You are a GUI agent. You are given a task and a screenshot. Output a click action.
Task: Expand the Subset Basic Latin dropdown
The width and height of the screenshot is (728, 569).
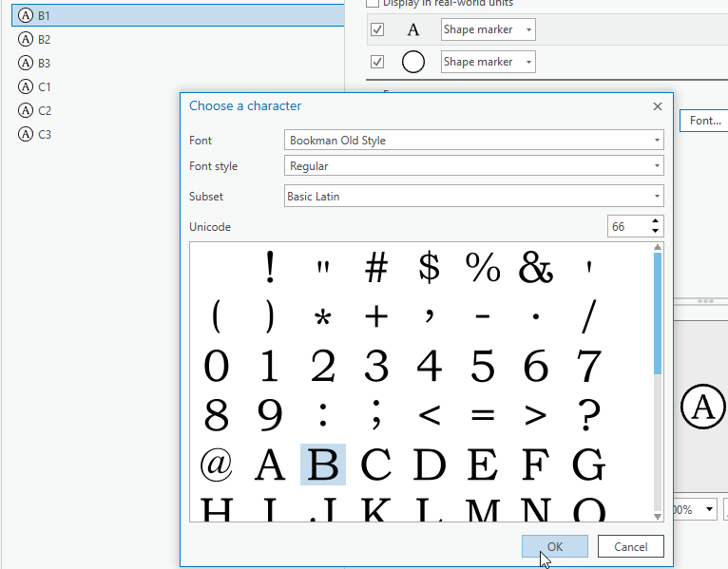tap(473, 197)
